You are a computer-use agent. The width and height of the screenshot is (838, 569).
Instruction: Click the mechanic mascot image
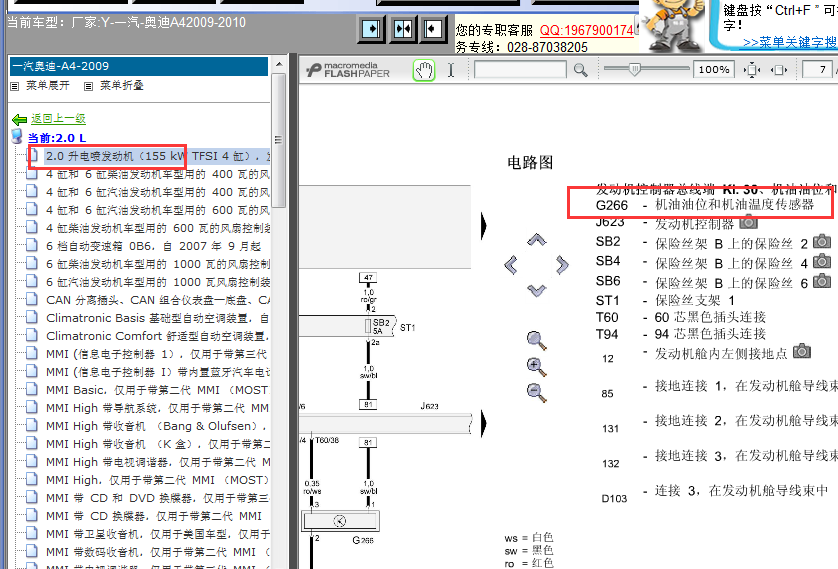[x=673, y=25]
